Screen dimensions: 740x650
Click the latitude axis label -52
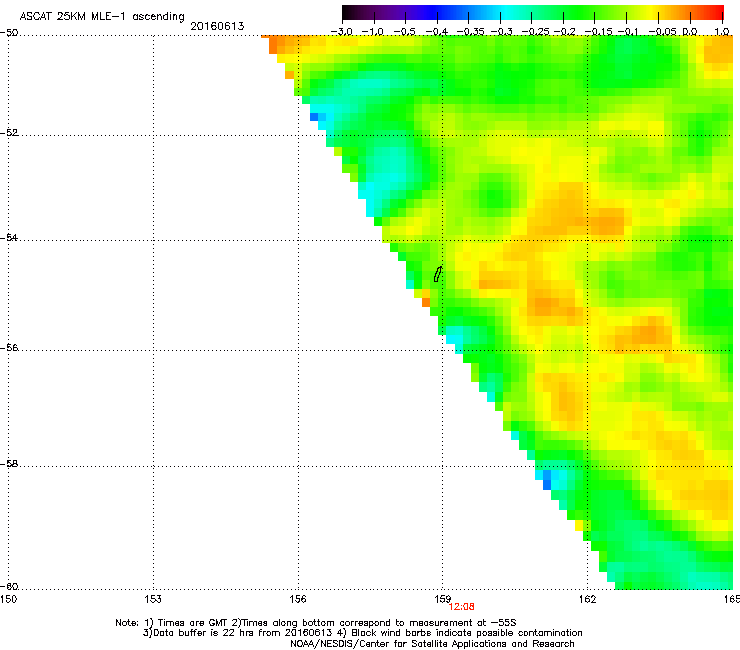coord(9,133)
